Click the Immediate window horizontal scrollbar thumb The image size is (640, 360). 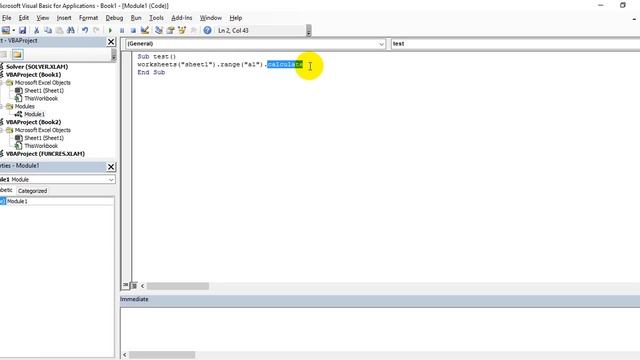pyautogui.click(x=162, y=355)
